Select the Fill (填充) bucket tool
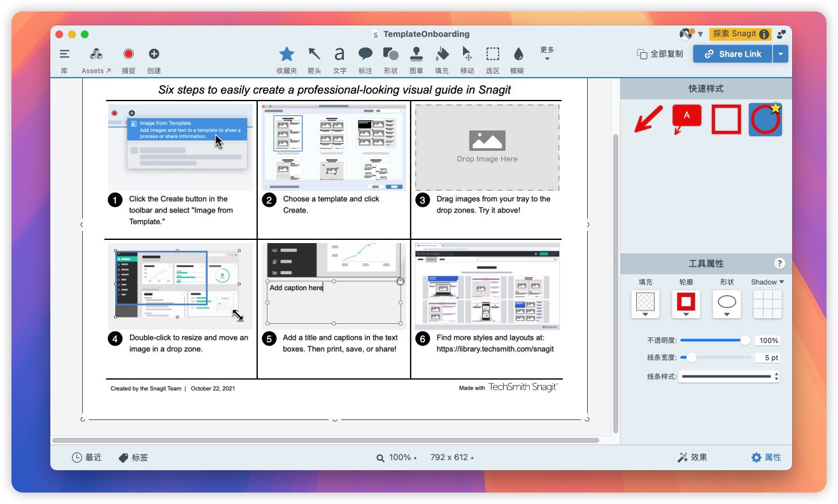The height and width of the screenshot is (504, 838). [x=442, y=60]
